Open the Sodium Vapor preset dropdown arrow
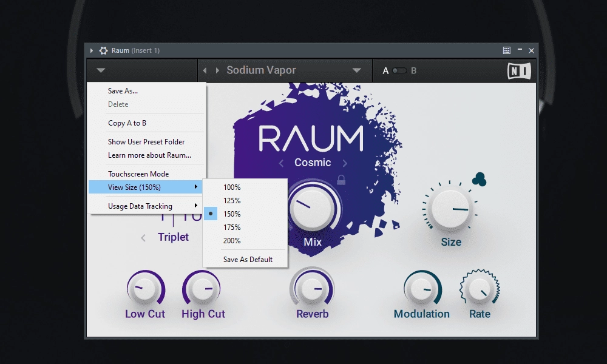Viewport: 607px width, 364px height. (x=356, y=70)
